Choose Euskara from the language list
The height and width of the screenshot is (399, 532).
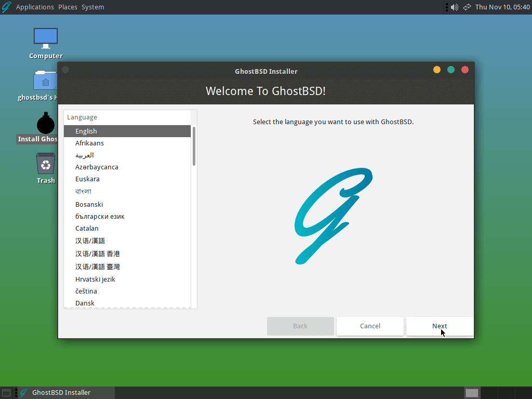127,179
